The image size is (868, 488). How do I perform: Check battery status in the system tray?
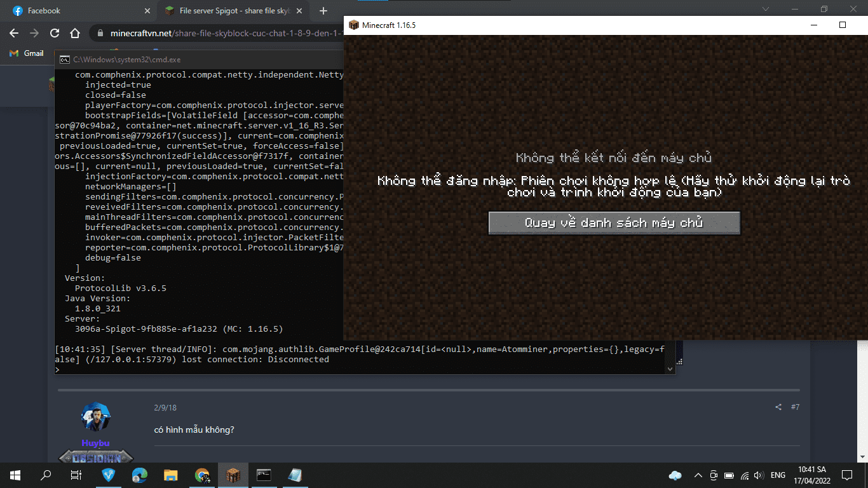click(x=728, y=475)
